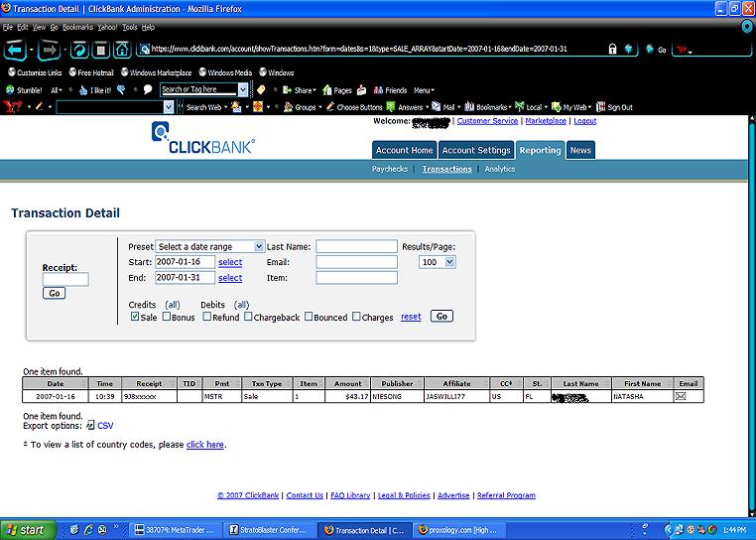Open the Bookmarks menu in Firefox
This screenshot has height=540, width=756.
point(77,28)
